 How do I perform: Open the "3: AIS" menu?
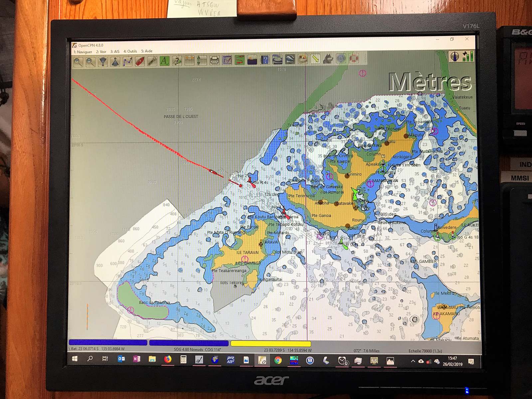115,52
